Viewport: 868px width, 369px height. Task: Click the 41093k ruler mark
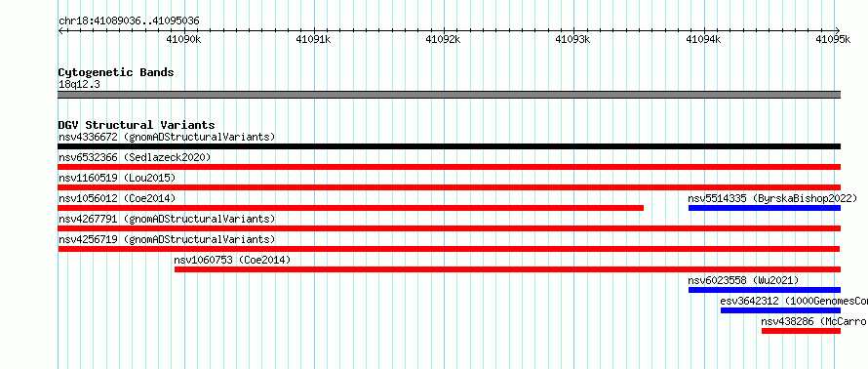(x=572, y=39)
